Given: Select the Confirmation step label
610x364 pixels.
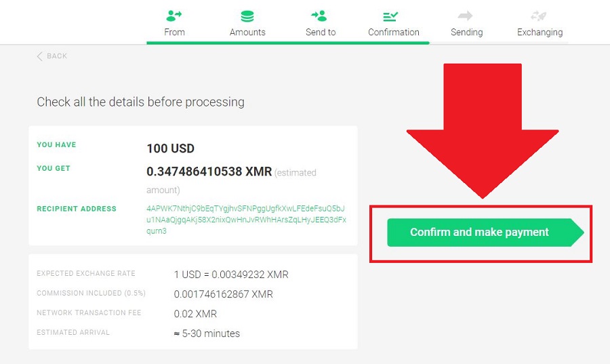Looking at the screenshot, I should 394,33.
